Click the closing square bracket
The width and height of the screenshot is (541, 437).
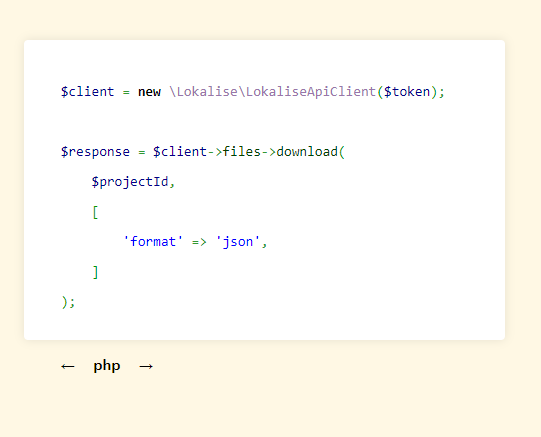[x=96, y=272]
